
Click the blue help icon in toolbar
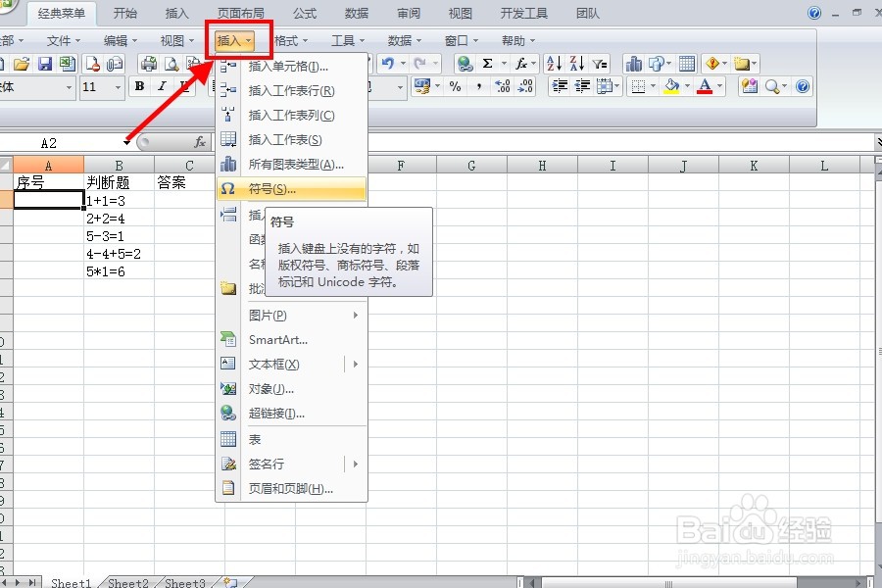point(803,86)
